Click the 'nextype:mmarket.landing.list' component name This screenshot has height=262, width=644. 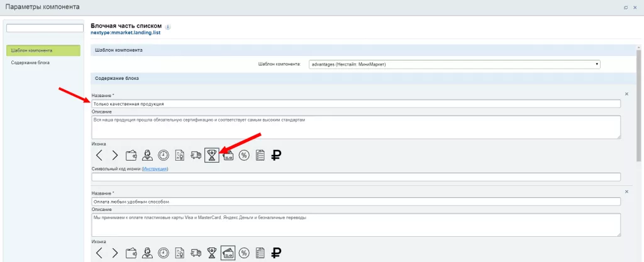pos(125,33)
